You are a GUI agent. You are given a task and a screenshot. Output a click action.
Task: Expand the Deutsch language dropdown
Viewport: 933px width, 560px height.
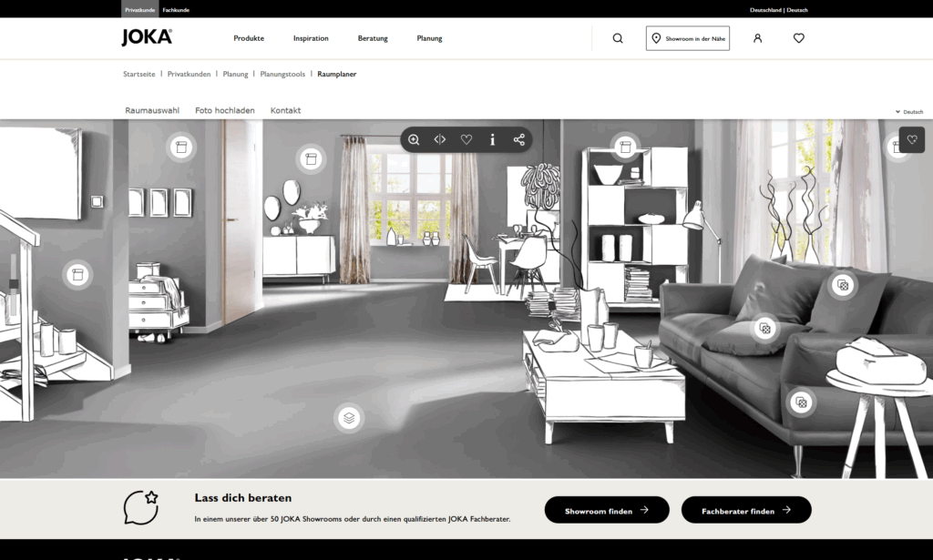[x=909, y=112]
